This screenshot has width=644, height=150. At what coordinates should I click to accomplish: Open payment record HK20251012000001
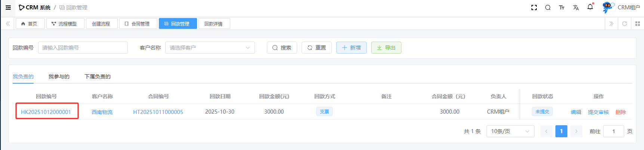click(x=46, y=112)
